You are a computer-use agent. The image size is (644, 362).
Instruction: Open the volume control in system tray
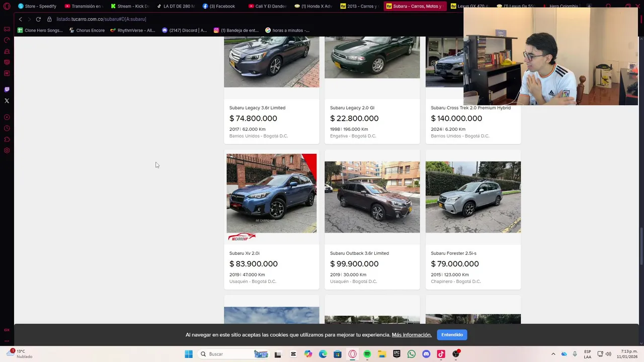point(608,354)
